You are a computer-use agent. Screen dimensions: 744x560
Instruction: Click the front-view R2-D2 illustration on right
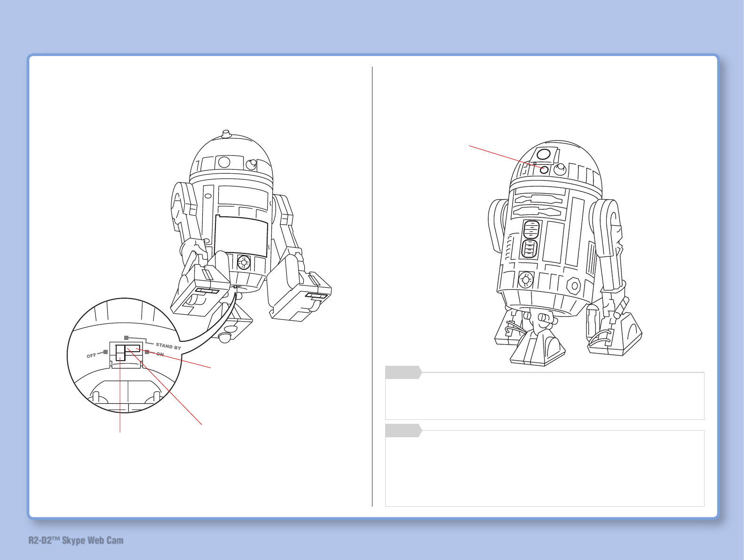(x=565, y=252)
